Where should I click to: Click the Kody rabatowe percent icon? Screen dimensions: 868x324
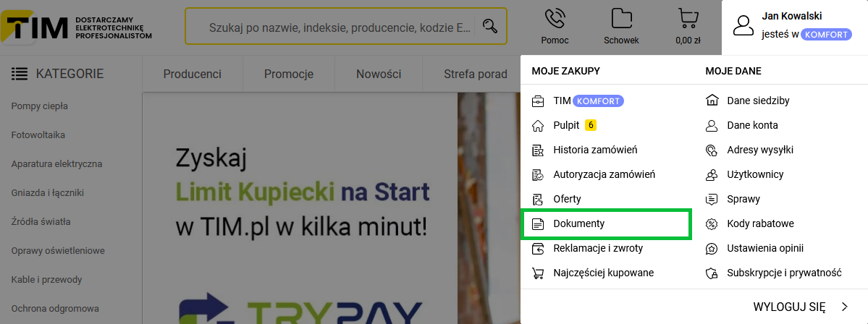pos(712,224)
